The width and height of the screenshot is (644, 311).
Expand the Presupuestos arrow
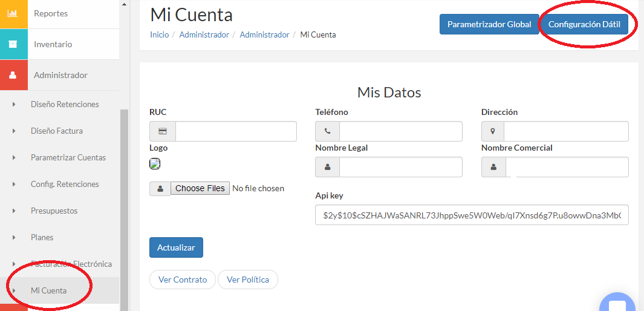pos(14,211)
